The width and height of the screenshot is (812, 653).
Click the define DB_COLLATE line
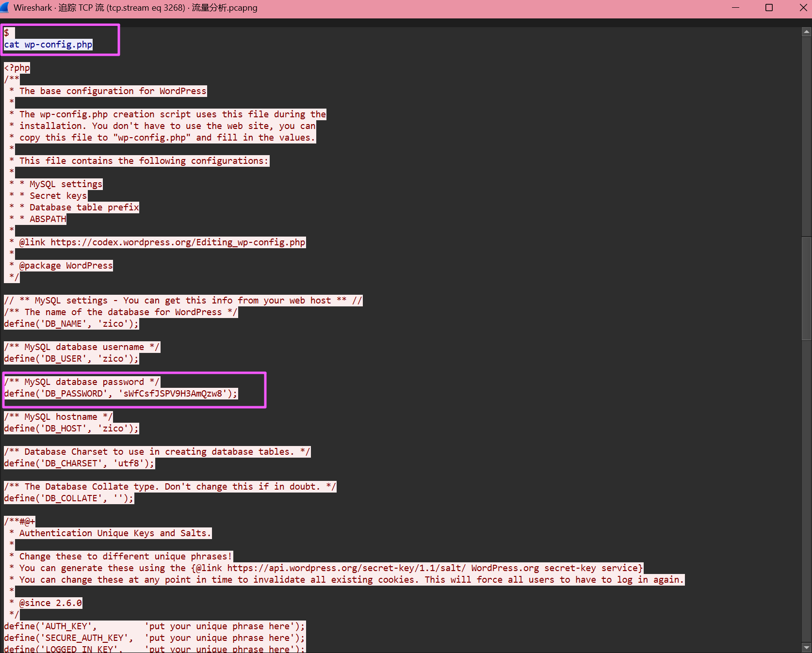(69, 498)
